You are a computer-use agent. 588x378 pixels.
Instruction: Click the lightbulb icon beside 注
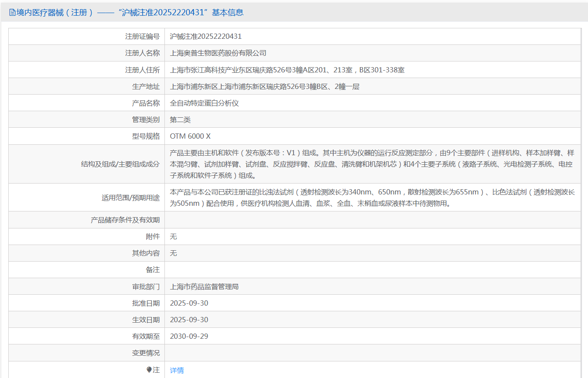click(x=149, y=370)
